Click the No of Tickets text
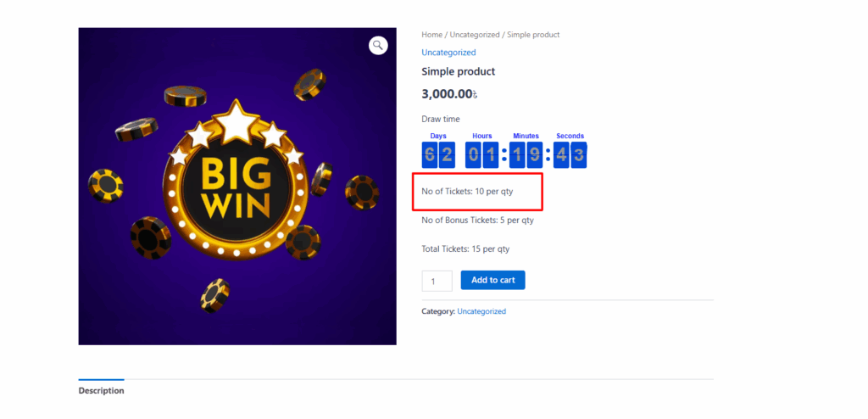This screenshot has width=868, height=419. point(467,191)
